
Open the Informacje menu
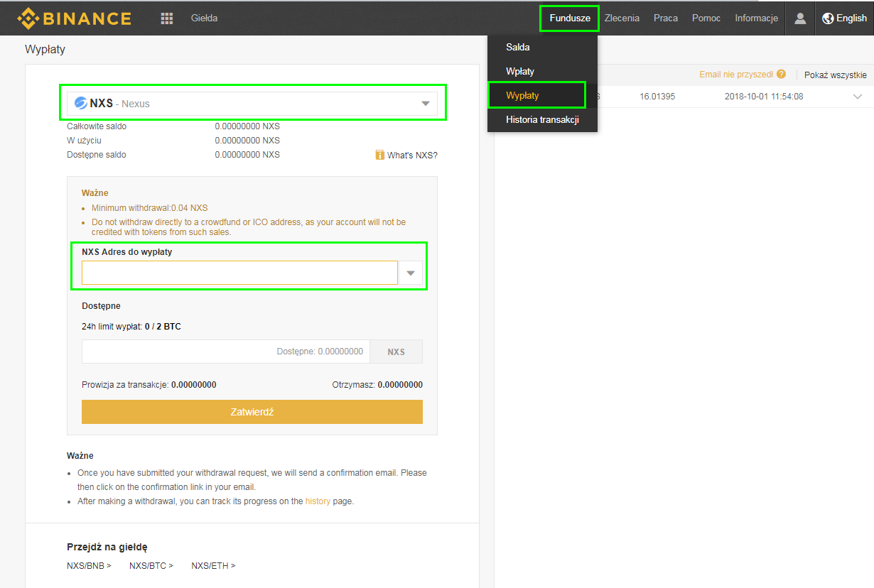tap(757, 18)
